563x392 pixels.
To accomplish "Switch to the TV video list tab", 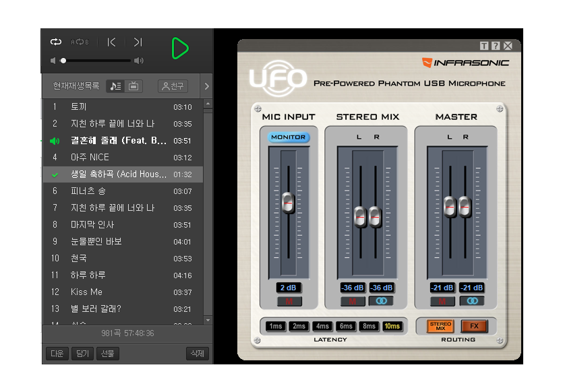I will tap(134, 86).
